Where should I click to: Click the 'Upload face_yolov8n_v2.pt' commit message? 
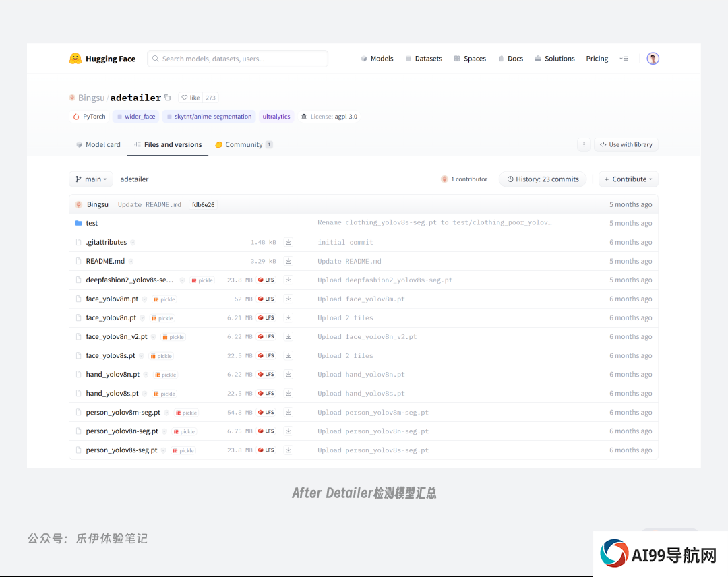[x=367, y=336]
